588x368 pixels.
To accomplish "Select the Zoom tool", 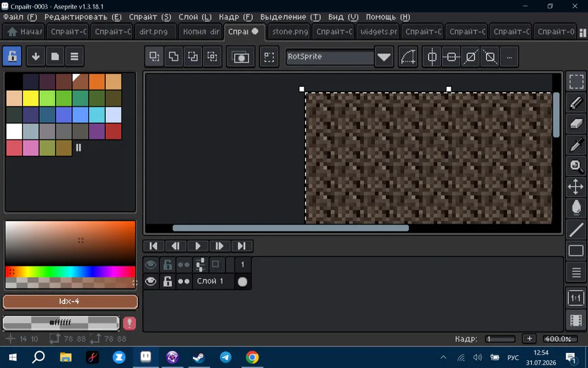I will 576,166.
